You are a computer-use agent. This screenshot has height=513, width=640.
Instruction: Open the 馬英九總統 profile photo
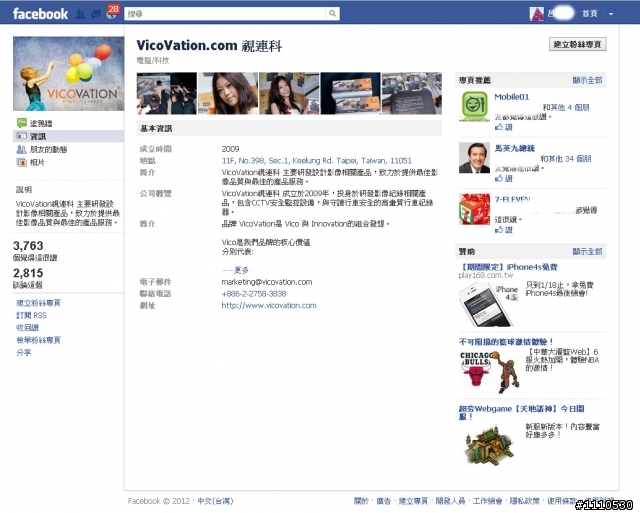pos(474,158)
